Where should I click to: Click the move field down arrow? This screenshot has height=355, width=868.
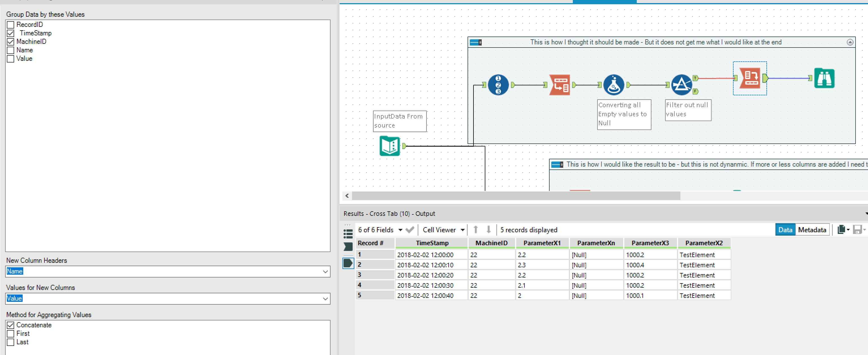488,230
